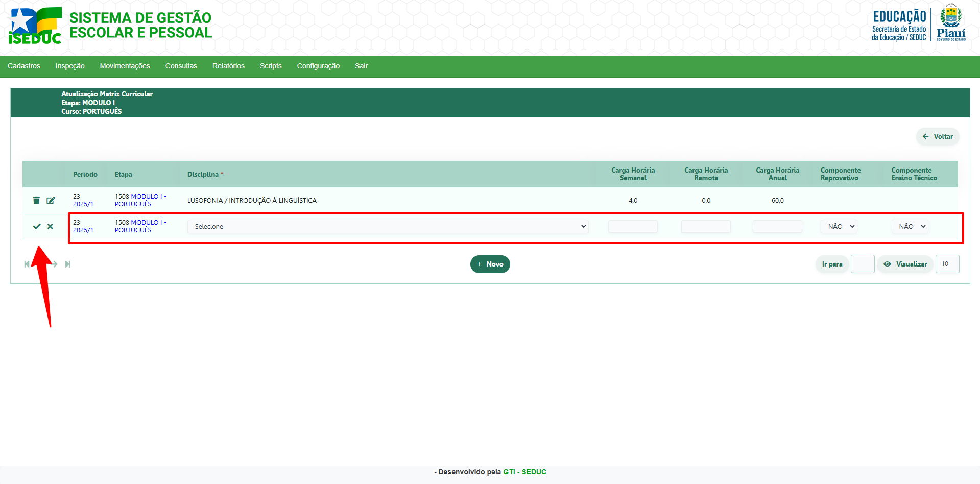Click the Carga Horária Anual input
The width and height of the screenshot is (980, 484).
pyautogui.click(x=777, y=226)
